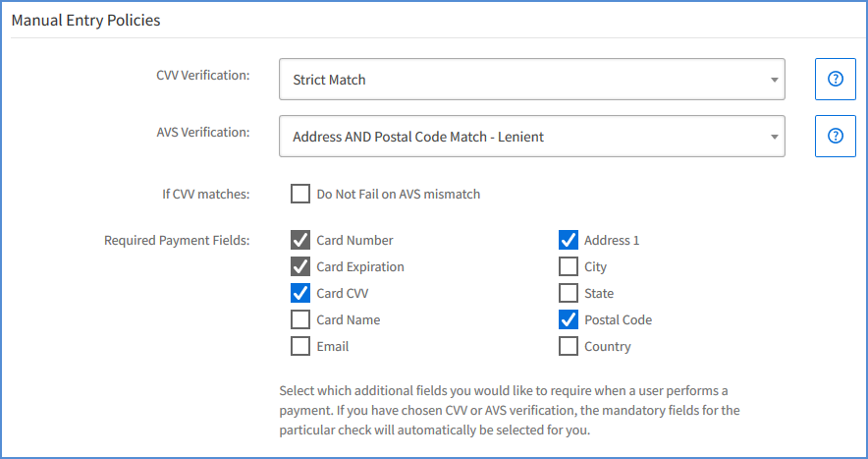Check the City checkbox
868x459 pixels.
(x=568, y=266)
